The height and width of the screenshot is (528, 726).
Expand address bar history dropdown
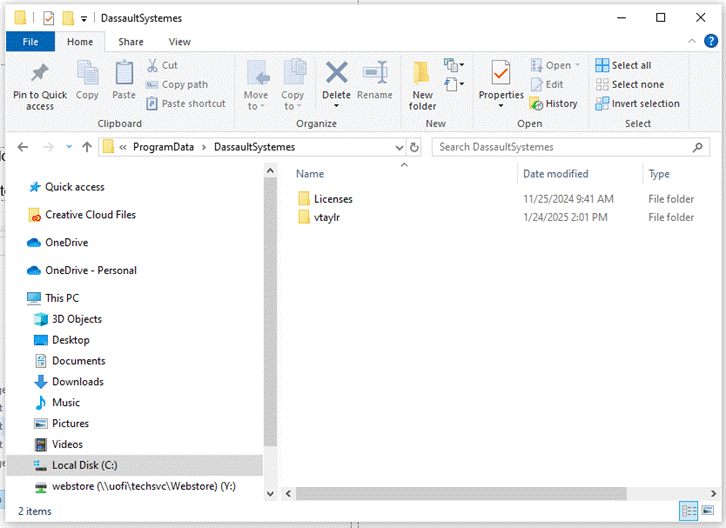(399, 148)
